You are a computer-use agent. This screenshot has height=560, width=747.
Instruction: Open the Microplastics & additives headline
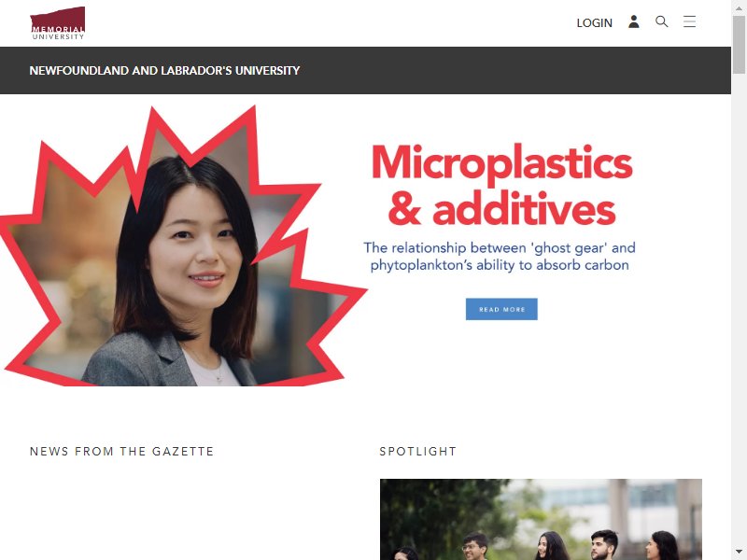501,185
